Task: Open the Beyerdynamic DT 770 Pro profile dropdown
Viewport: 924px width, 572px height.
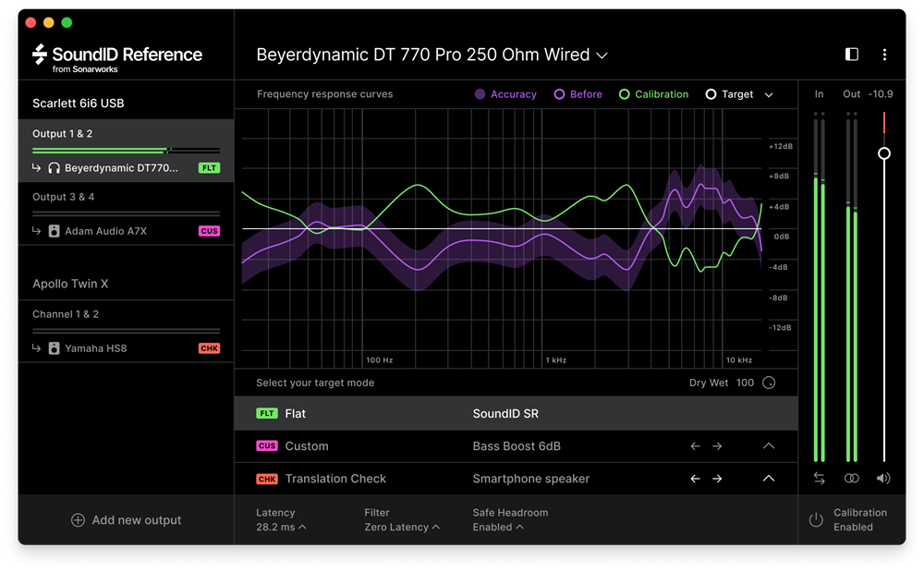Action: click(x=432, y=55)
